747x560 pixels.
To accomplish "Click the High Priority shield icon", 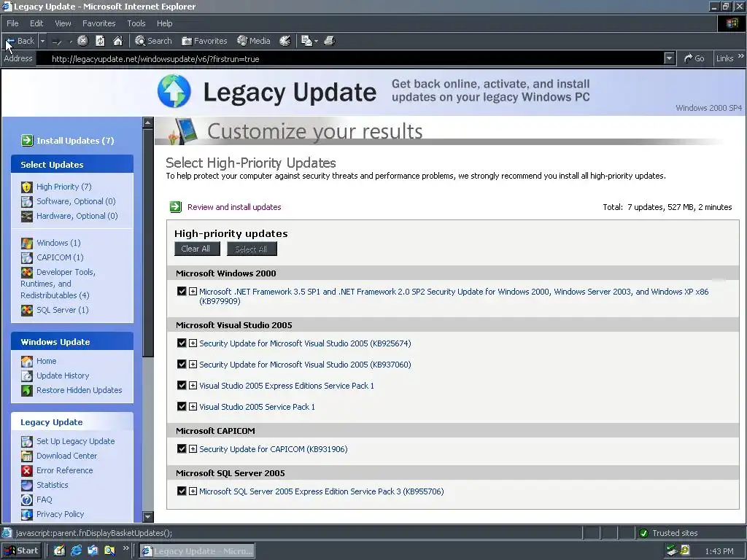I will pyautogui.click(x=27, y=187).
